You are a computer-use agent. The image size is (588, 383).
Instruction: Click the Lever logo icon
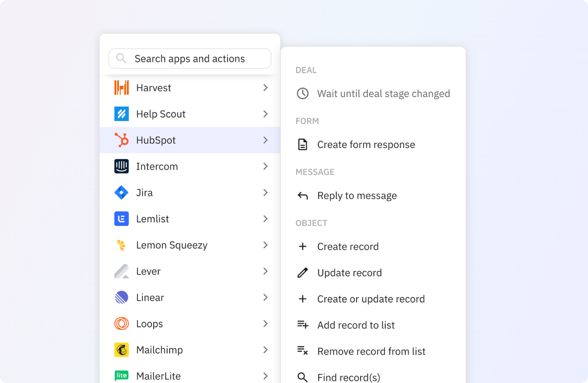121,271
